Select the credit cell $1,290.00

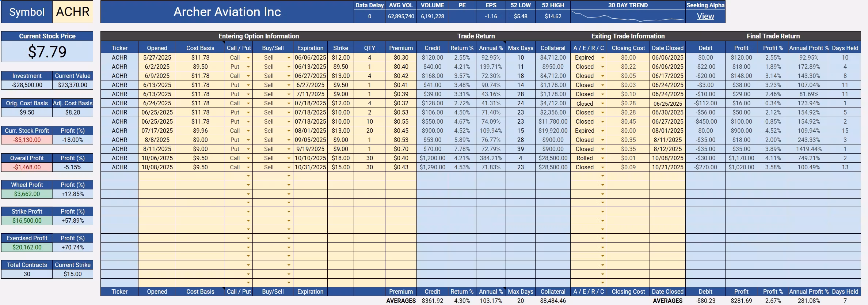433,167
